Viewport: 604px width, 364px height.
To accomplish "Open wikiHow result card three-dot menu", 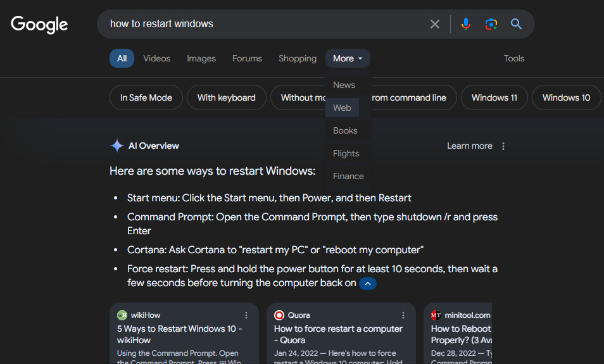I will pyautogui.click(x=246, y=315).
